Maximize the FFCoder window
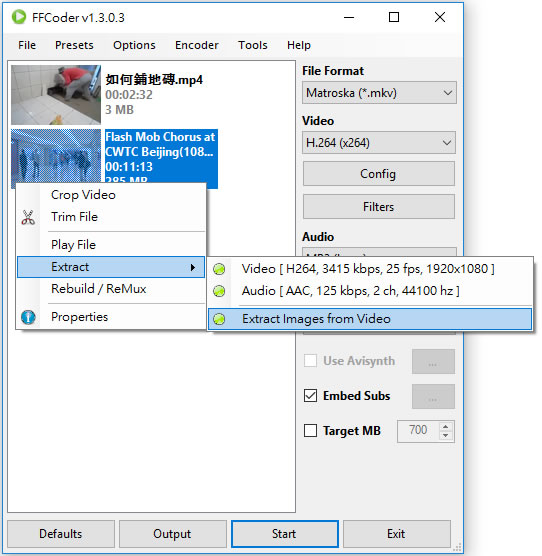 [394, 17]
